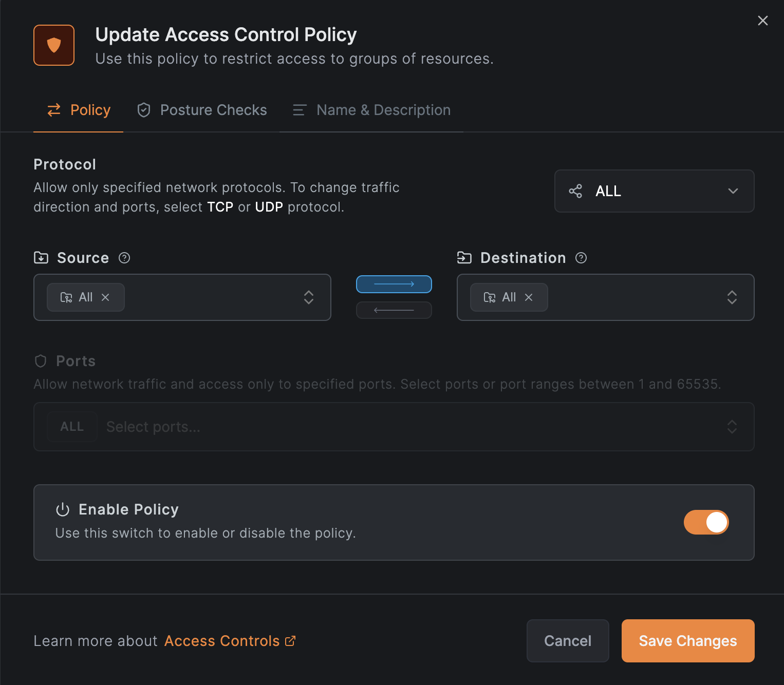Click the Enable Policy power icon
784x685 pixels.
63,509
